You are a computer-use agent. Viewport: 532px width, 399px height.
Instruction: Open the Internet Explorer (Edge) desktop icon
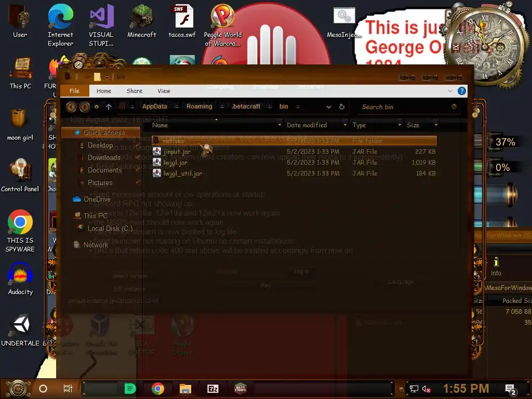point(60,24)
